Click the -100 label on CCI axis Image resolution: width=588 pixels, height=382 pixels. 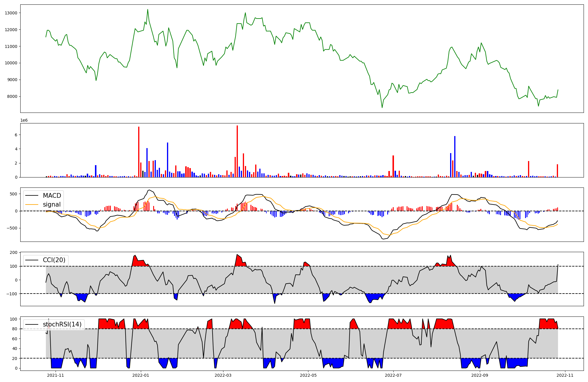(12, 294)
